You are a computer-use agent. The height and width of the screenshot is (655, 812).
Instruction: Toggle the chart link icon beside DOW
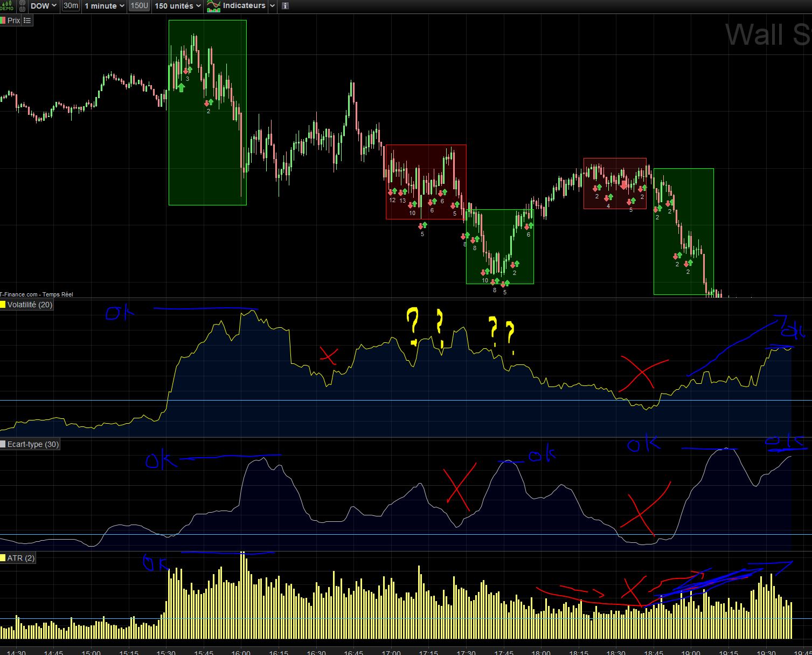pyautogui.click(x=22, y=6)
